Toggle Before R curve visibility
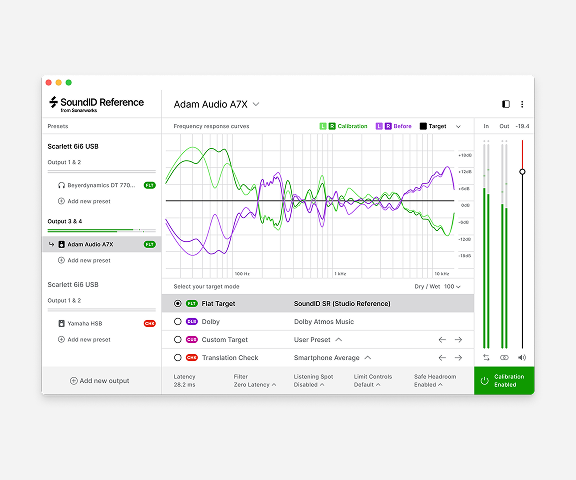Screen dimensions: 576x480 coord(388,126)
